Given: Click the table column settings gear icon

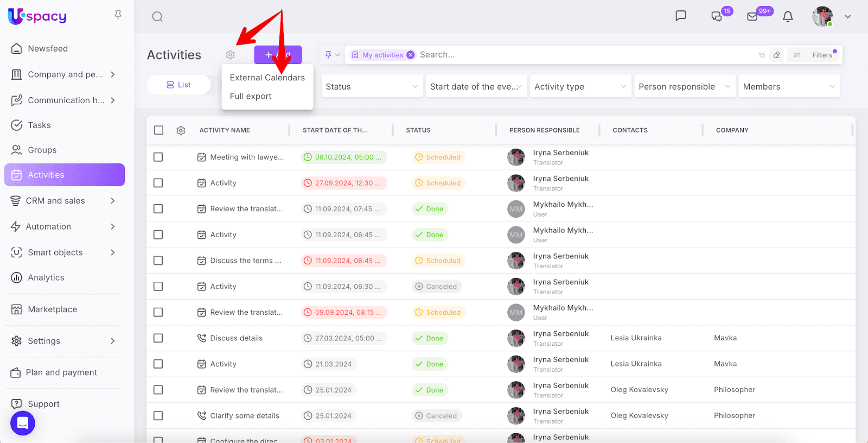Looking at the screenshot, I should [x=181, y=130].
